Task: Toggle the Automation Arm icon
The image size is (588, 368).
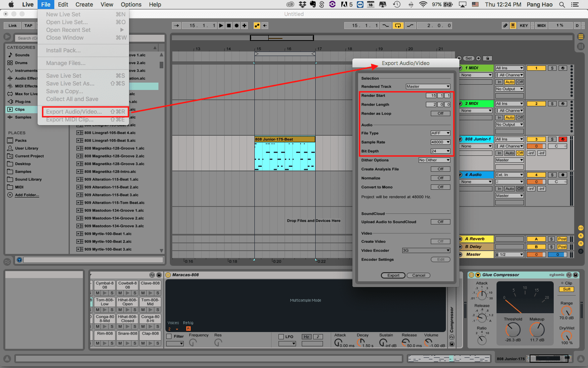Action: click(257, 25)
